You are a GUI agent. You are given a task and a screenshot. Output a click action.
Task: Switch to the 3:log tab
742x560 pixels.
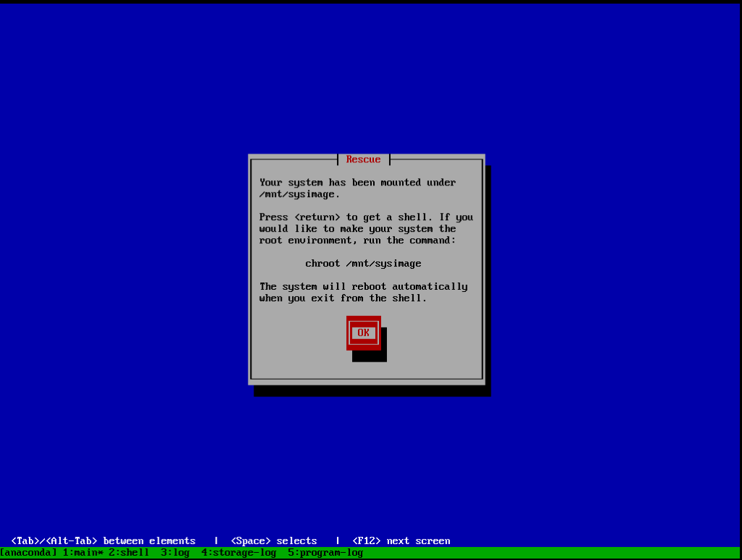[x=174, y=551]
